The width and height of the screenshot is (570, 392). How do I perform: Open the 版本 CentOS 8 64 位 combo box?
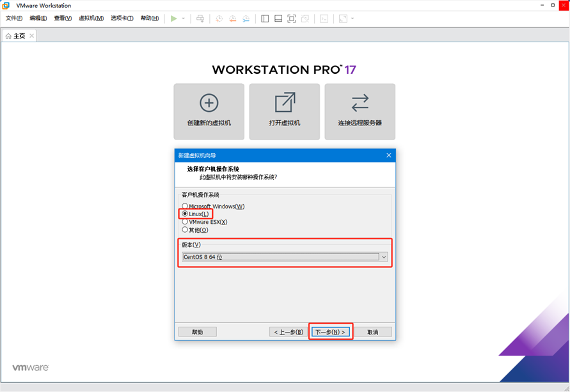point(285,257)
